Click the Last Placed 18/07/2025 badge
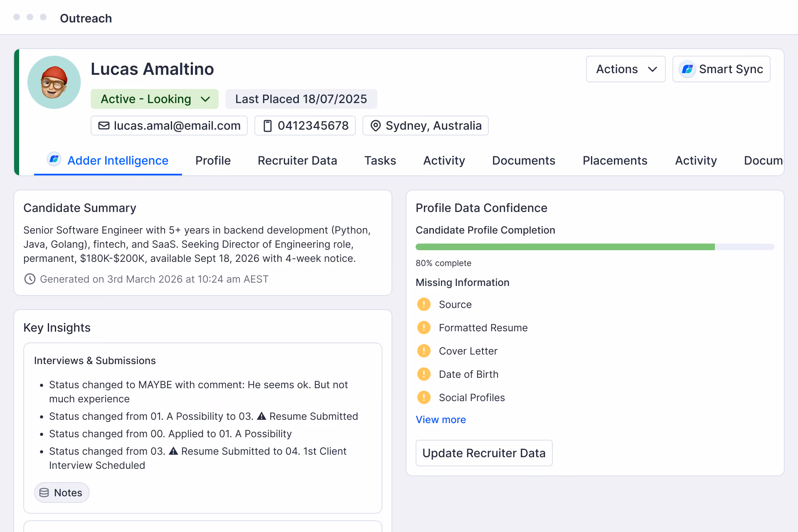The height and width of the screenshot is (532, 798). (301, 99)
